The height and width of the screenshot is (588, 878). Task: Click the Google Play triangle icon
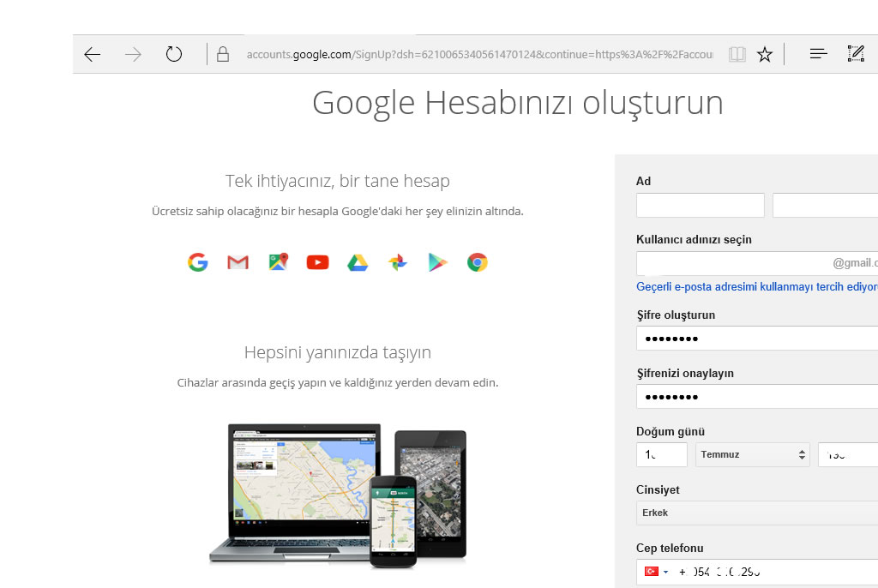click(437, 262)
